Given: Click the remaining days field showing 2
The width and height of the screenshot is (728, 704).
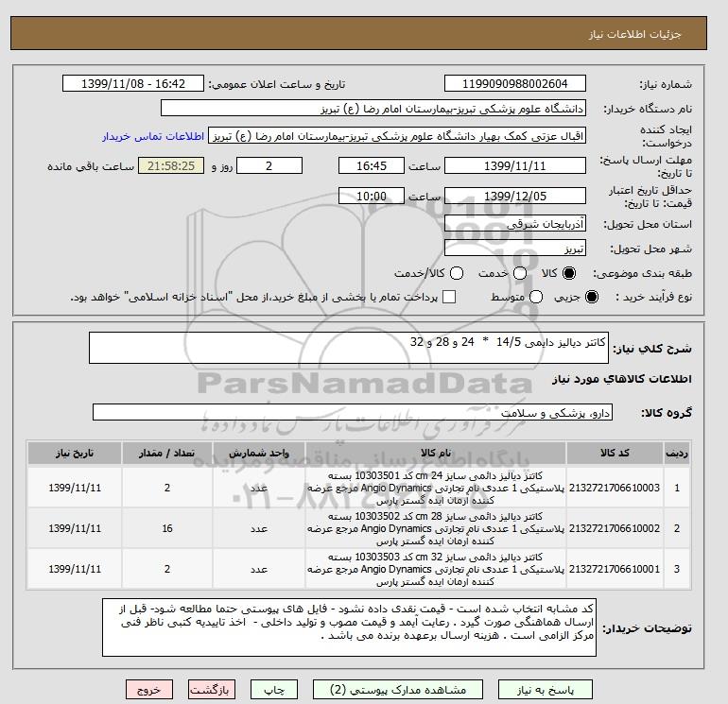Looking at the screenshot, I should click(x=269, y=165).
